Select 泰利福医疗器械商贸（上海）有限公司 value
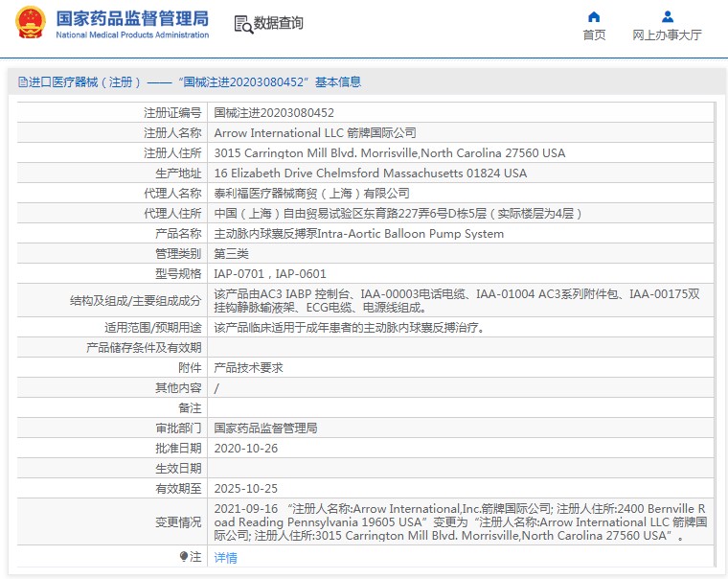The width and height of the screenshot is (728, 579). pos(312,194)
